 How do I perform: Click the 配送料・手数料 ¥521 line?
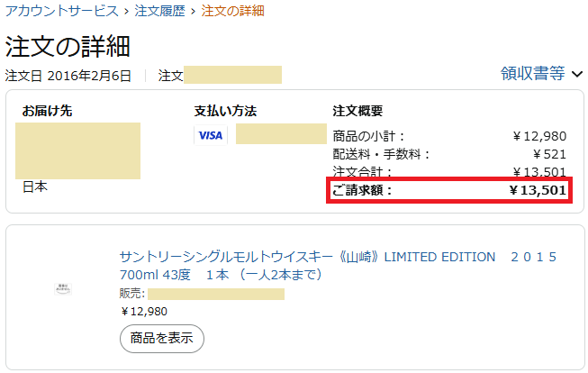449,154
